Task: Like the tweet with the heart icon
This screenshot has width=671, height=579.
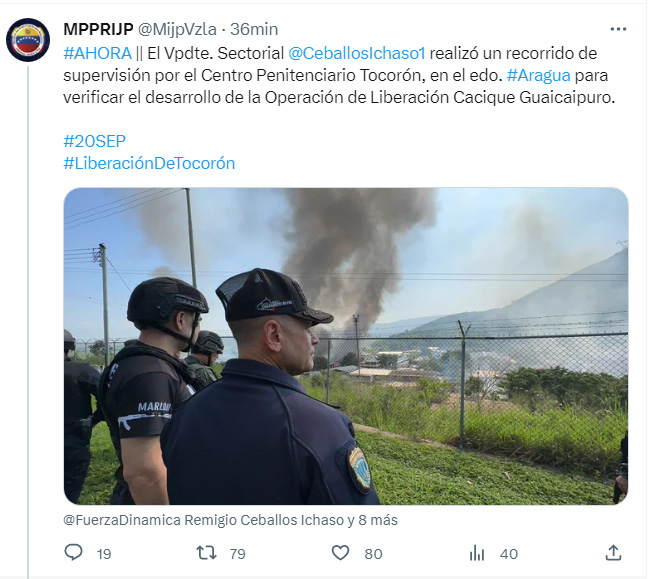Action: 341,553
